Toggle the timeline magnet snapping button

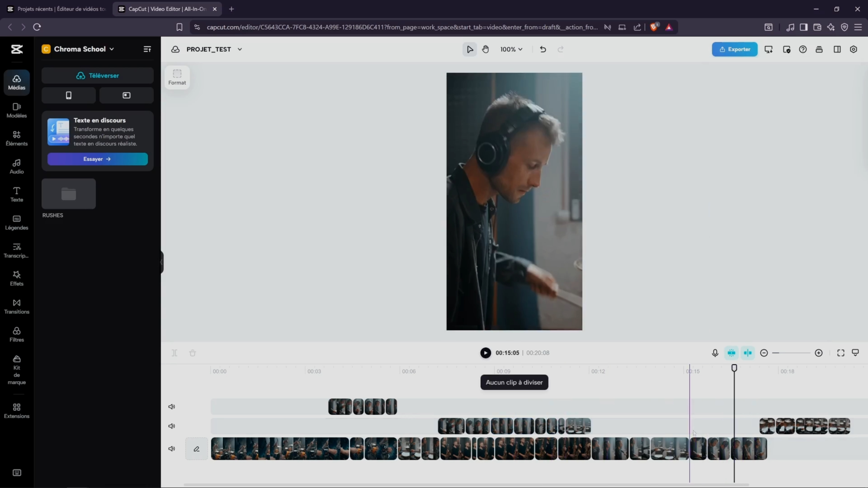731,353
